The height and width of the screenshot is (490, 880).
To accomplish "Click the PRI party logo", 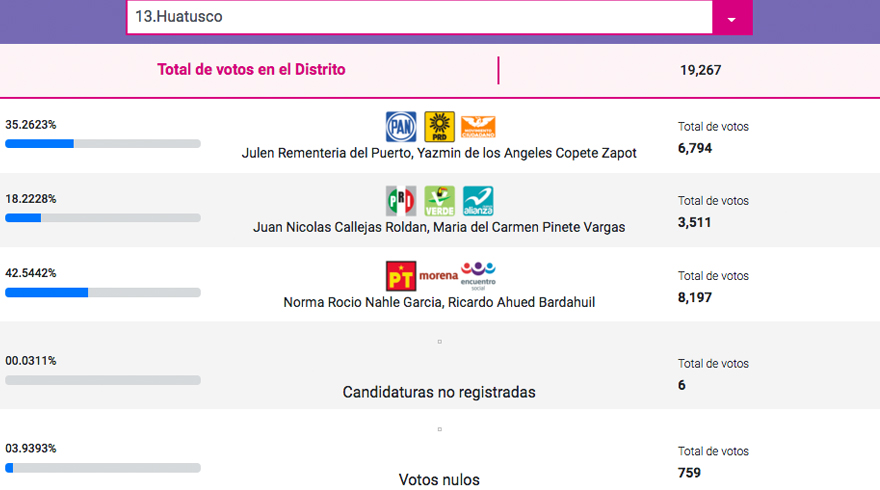I will [401, 201].
